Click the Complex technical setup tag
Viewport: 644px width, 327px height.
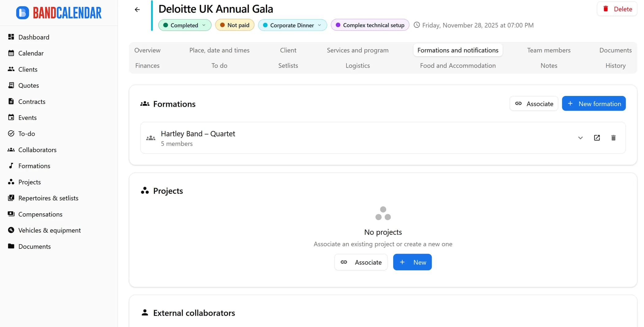370,25
